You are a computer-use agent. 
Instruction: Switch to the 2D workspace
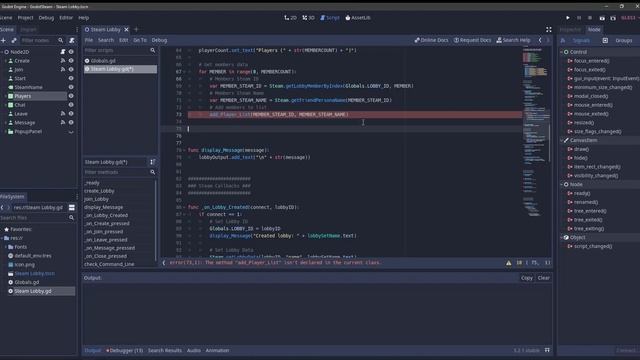pyautogui.click(x=291, y=18)
